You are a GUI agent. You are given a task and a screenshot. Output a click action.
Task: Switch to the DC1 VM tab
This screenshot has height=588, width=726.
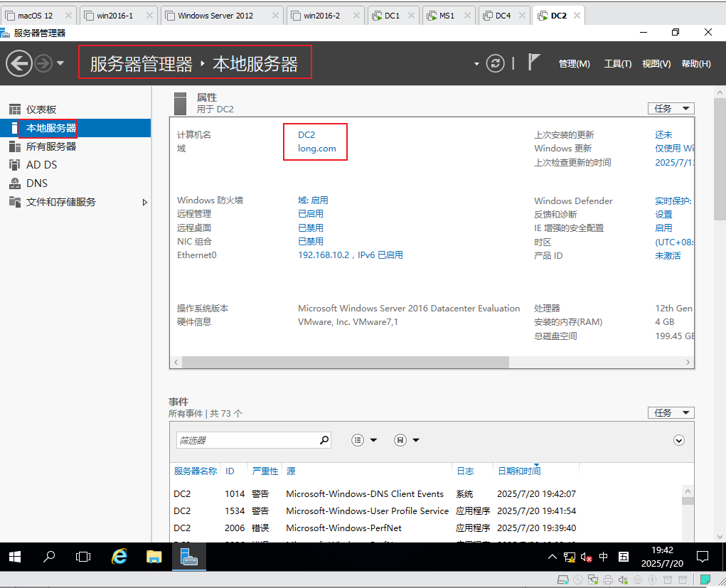(393, 16)
